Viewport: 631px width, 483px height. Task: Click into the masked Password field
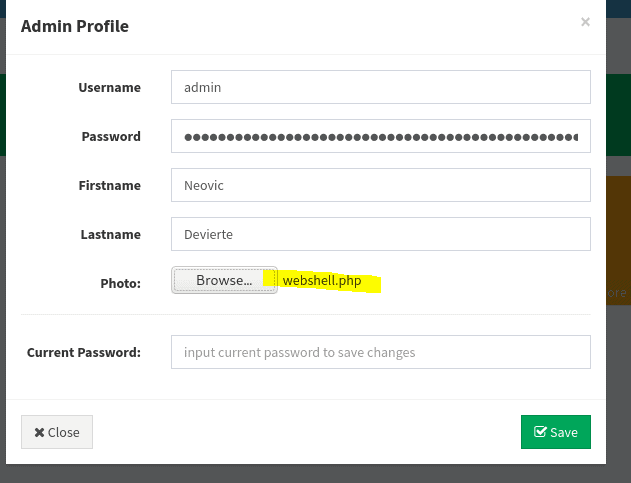click(381, 136)
